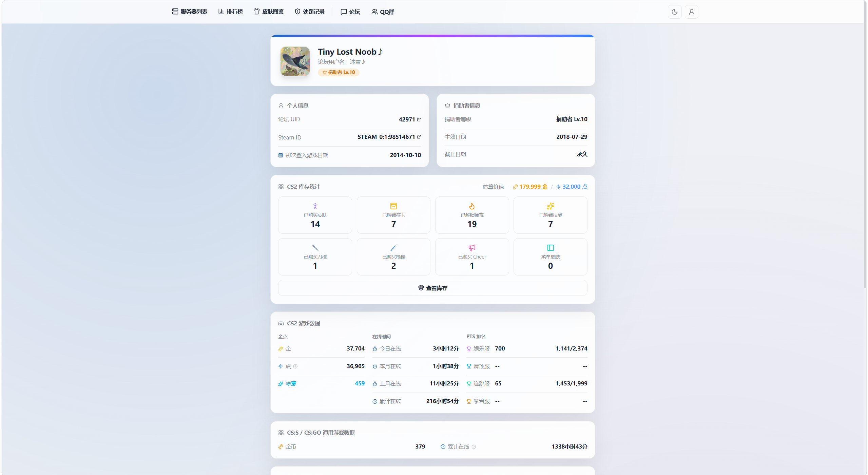Click the 179,999 金 estimated value
This screenshot has height=475, width=868.
click(530, 187)
